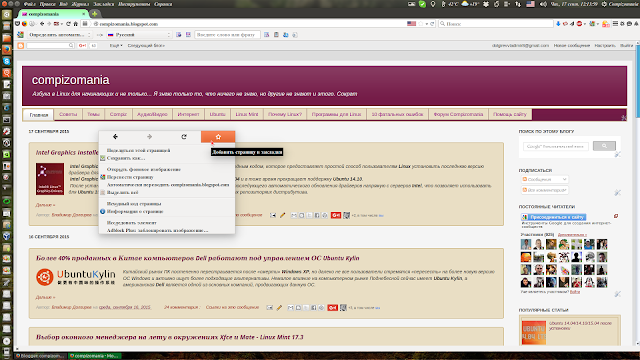Open the 'Помощь сайту' navigation tab

510,114
